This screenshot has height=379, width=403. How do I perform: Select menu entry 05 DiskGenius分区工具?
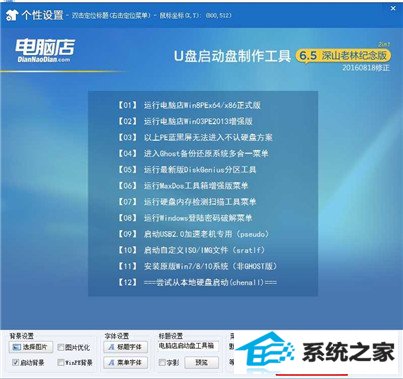(x=186, y=169)
